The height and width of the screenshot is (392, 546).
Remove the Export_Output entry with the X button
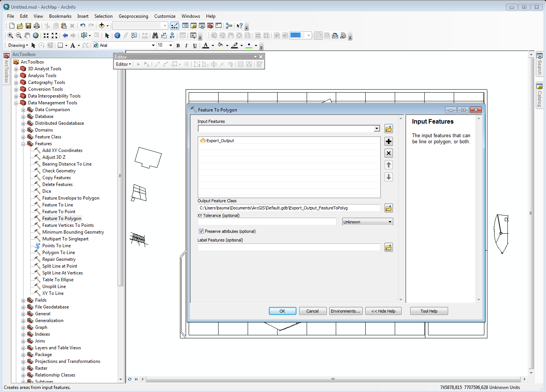pyautogui.click(x=389, y=153)
